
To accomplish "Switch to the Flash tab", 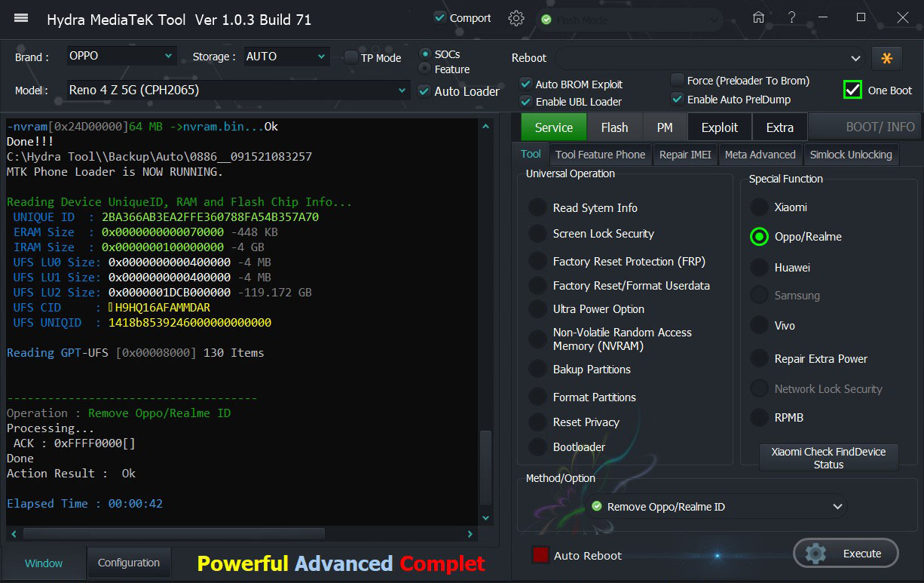I will tap(614, 127).
